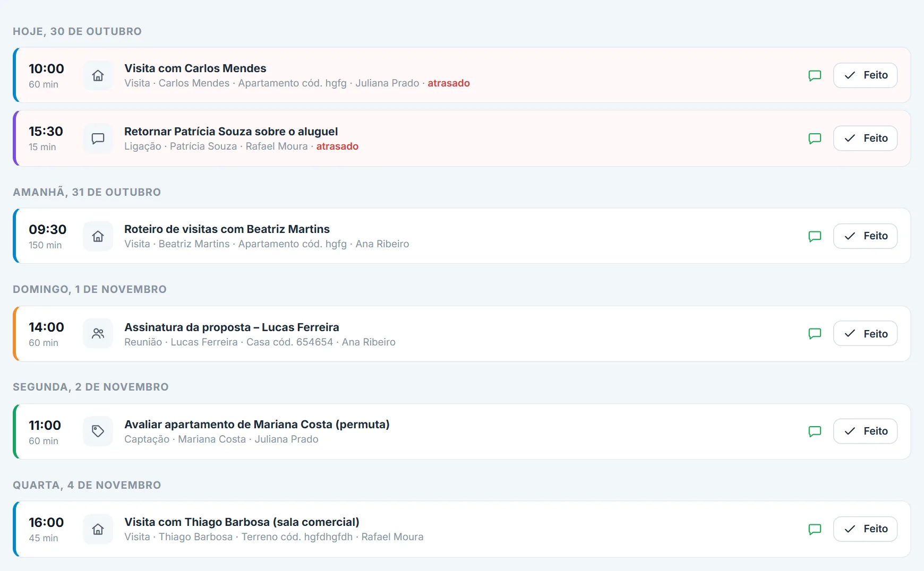The height and width of the screenshot is (571, 924).
Task: Click house icon on Carlos Mendes visit
Action: click(98, 75)
